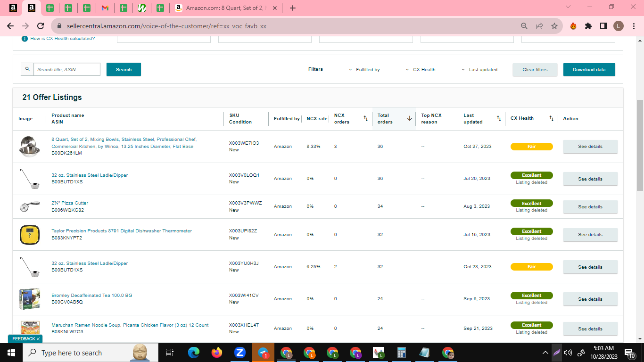This screenshot has width=644, height=362.
Task: Open the notification center icon showing 10
Action: coord(630,353)
